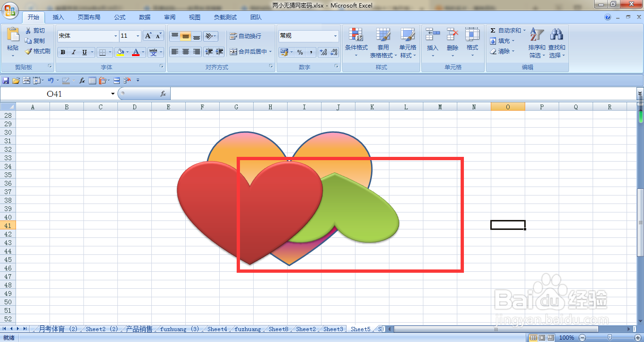The width and height of the screenshot is (644, 342).
Task: Toggle Bold formatting
Action: pos(63,52)
